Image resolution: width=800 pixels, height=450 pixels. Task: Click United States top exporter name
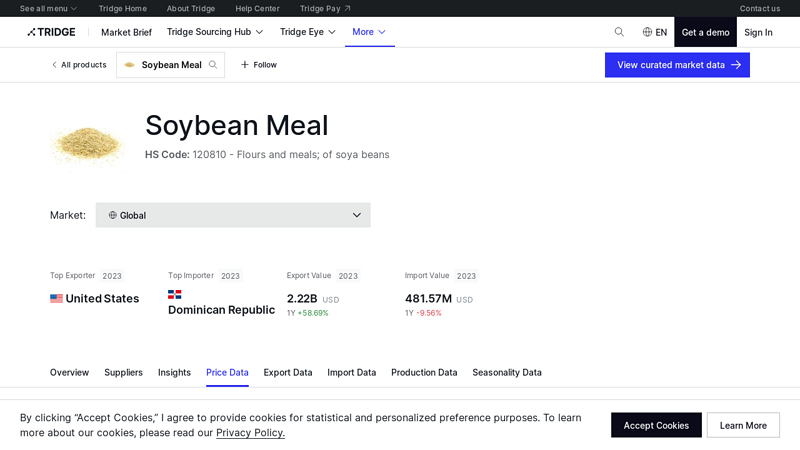tap(102, 298)
